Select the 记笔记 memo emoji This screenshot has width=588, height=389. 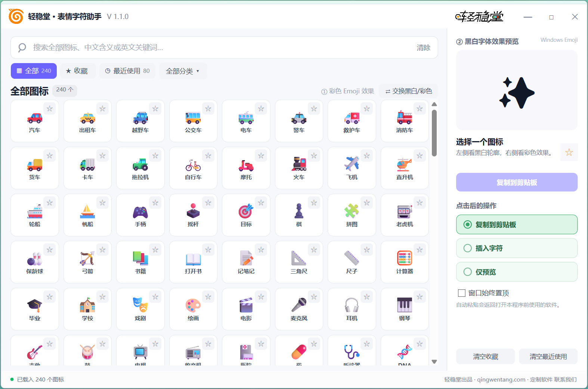[246, 262]
